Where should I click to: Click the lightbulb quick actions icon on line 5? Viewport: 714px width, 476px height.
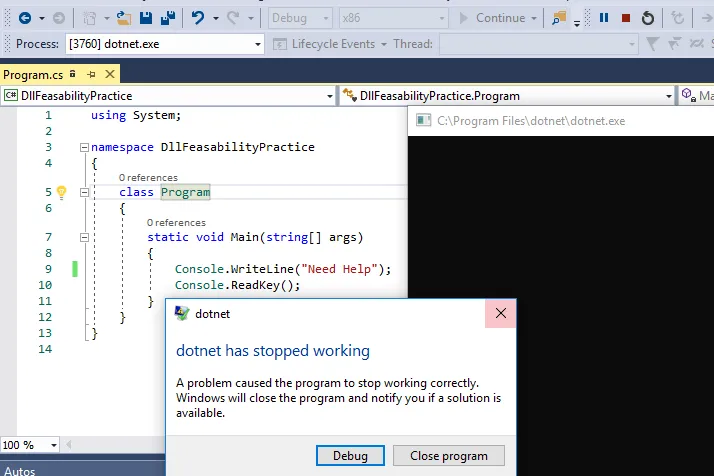(61, 192)
